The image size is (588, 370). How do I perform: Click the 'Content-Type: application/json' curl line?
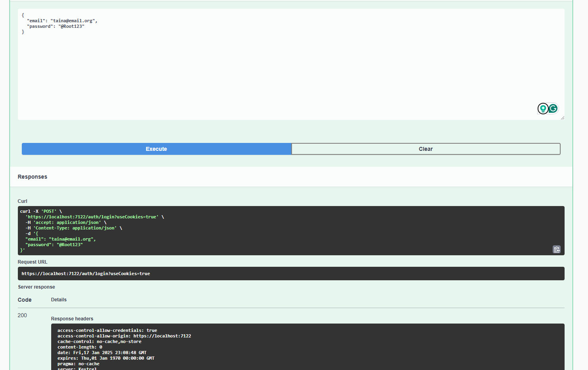[74, 228]
